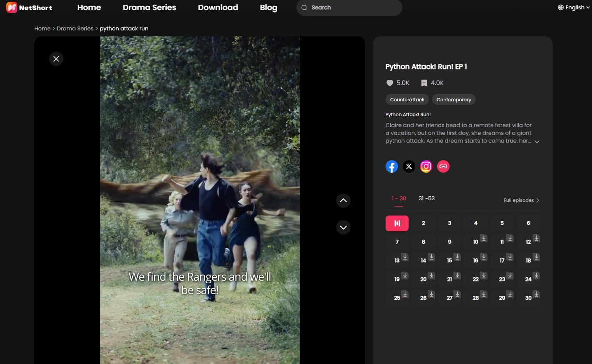Image resolution: width=592 pixels, height=364 pixels.
Task: Play episode 26
Action: pos(423,298)
